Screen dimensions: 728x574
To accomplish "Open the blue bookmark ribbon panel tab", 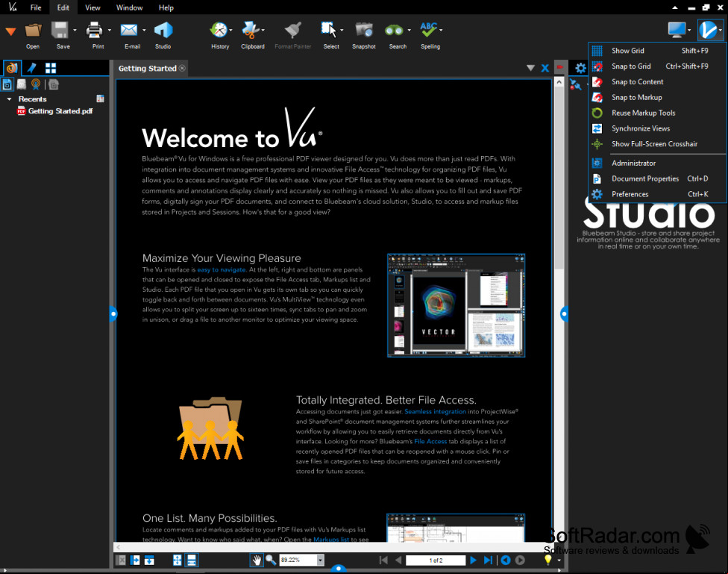I will (31, 68).
